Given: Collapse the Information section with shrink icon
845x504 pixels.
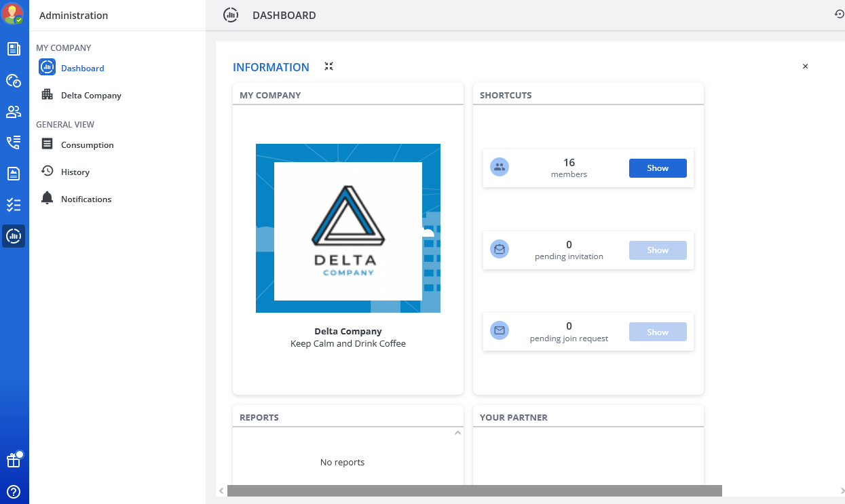Looking at the screenshot, I should [328, 66].
